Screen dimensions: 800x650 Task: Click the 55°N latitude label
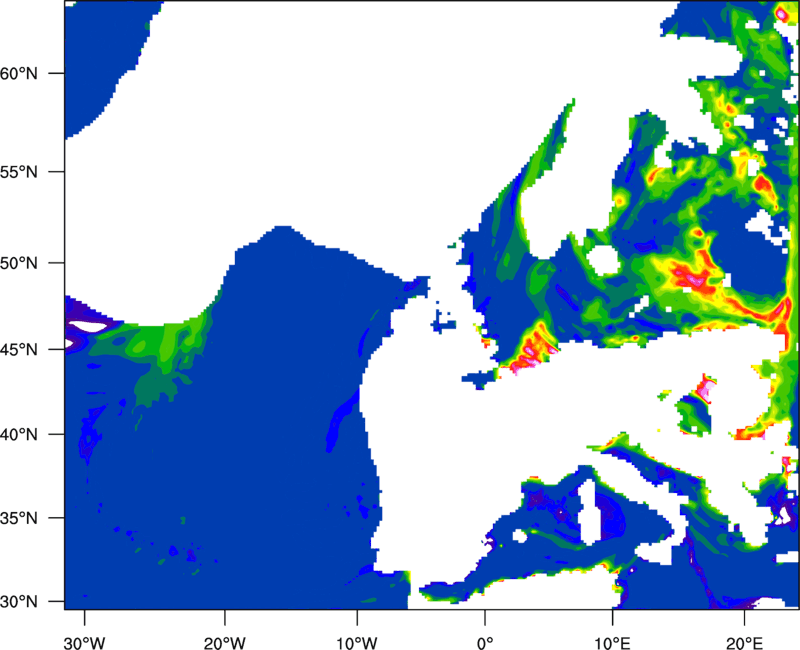(19, 171)
